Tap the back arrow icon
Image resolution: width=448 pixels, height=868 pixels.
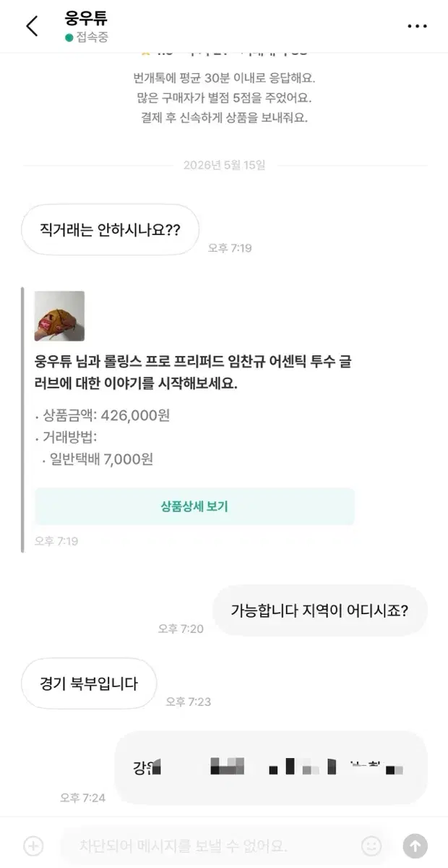(x=31, y=26)
